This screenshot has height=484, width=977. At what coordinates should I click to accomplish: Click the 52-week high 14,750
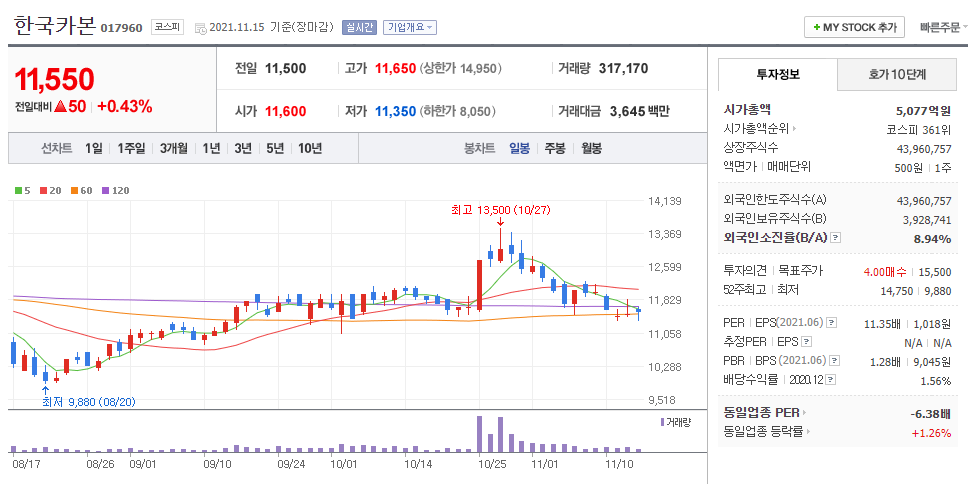click(897, 291)
